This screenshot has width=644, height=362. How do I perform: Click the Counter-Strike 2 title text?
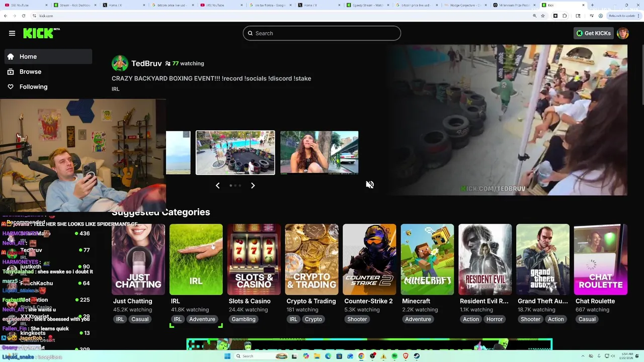point(368,301)
